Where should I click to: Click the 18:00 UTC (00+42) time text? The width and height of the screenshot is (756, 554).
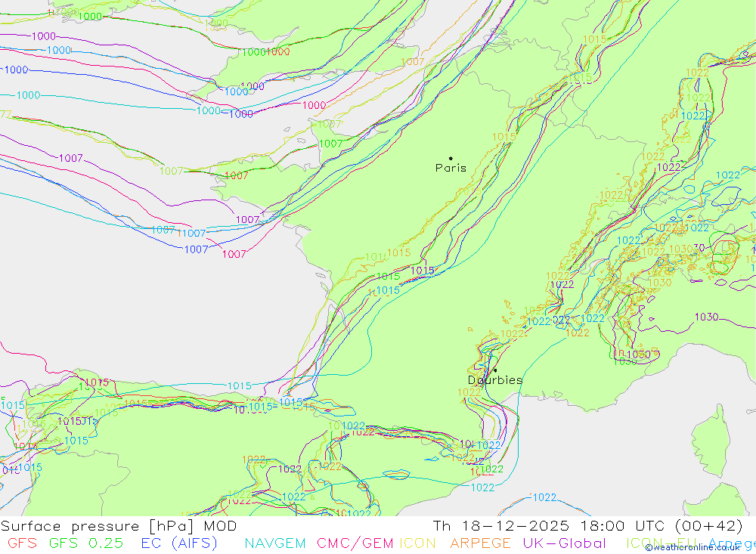click(661, 526)
